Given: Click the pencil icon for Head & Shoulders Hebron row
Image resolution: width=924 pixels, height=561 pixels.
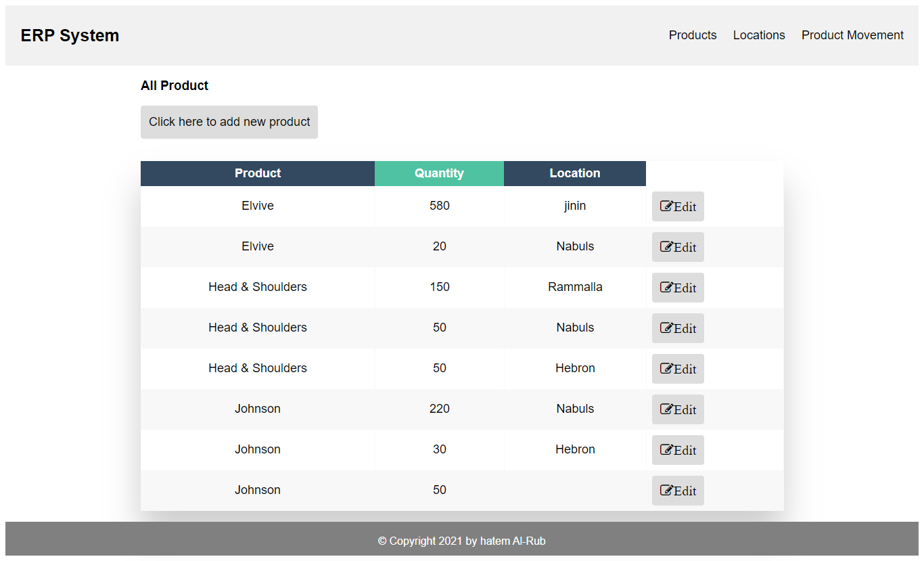Looking at the screenshot, I should pyautogui.click(x=666, y=369).
